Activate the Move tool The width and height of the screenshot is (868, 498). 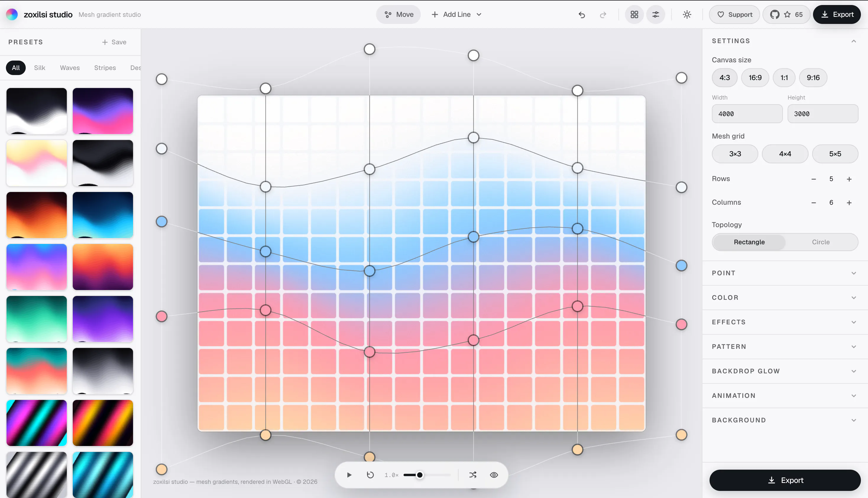click(x=399, y=14)
